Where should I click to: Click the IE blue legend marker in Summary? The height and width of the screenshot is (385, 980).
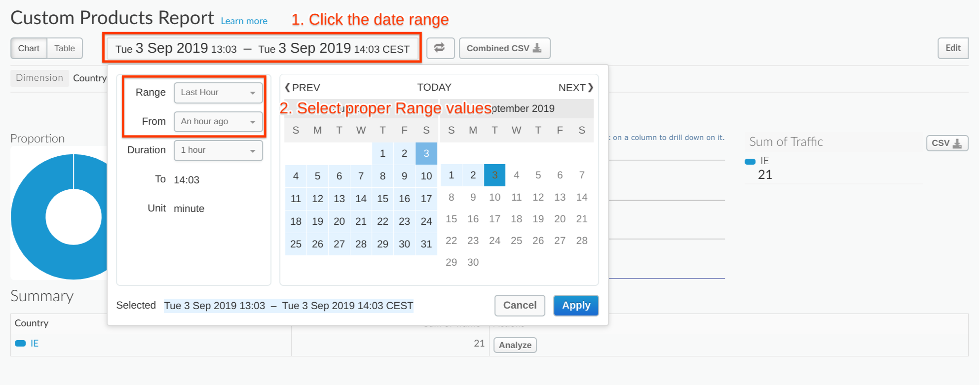click(20, 344)
